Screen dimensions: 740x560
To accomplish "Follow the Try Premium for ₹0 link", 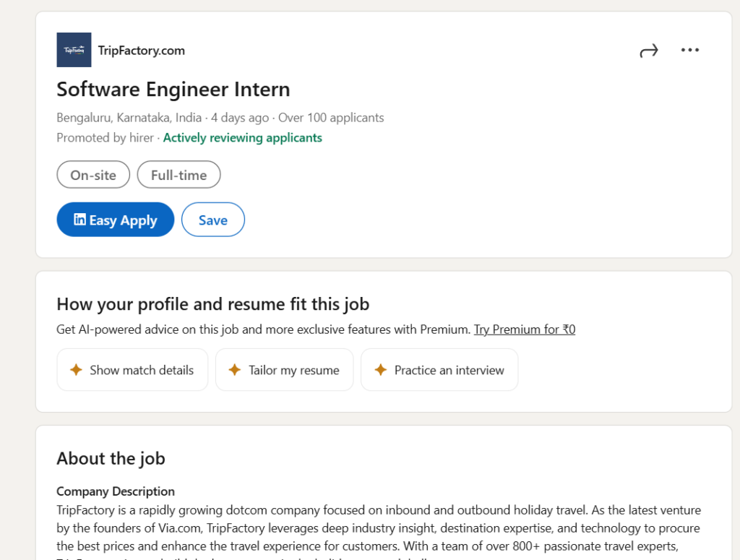I will point(525,329).
